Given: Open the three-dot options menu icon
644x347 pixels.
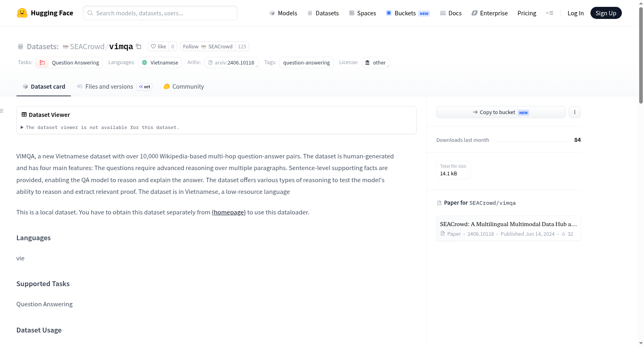Looking at the screenshot, I should [x=575, y=112].
